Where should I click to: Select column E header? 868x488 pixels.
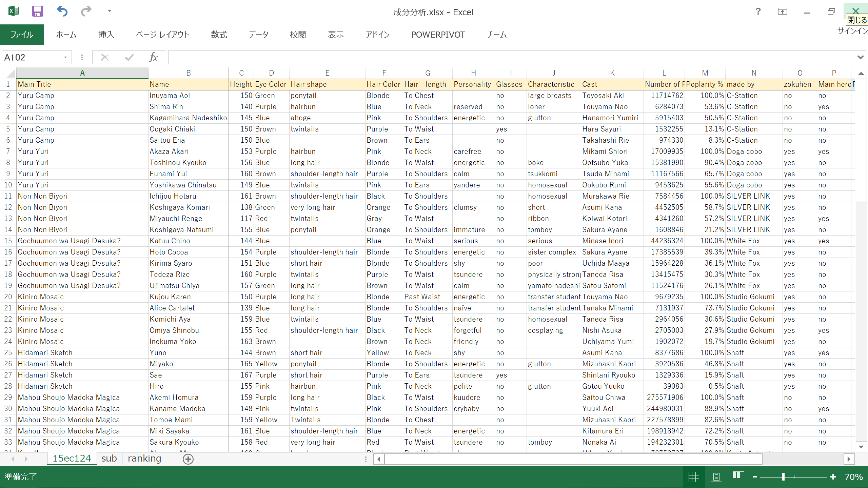click(327, 73)
